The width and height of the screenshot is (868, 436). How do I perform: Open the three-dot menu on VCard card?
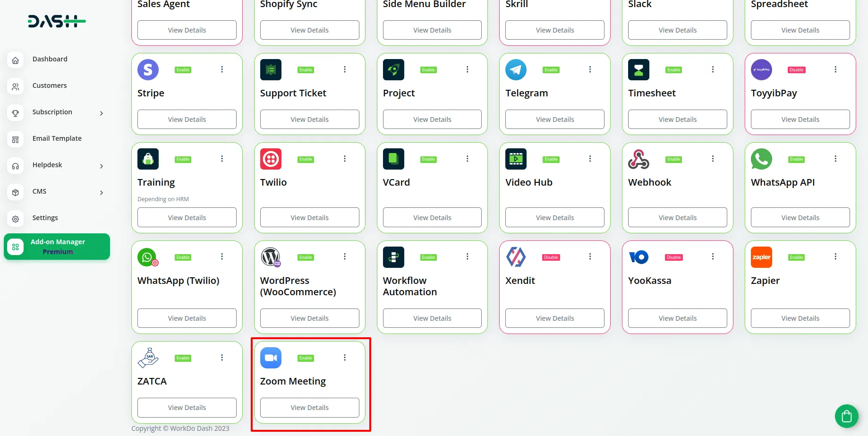pos(468,159)
